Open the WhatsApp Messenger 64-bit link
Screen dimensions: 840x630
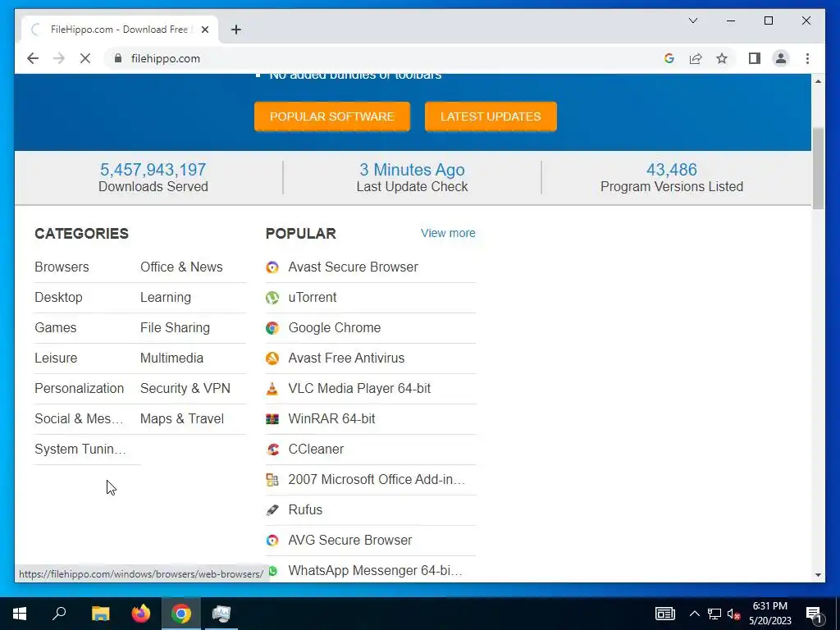375,571
